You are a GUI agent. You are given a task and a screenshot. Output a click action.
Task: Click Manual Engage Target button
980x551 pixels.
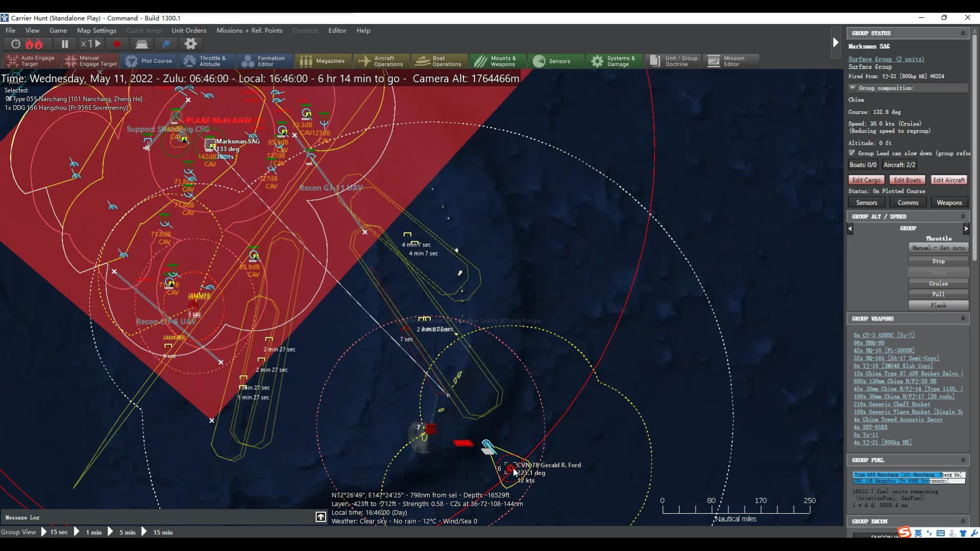[x=90, y=61]
